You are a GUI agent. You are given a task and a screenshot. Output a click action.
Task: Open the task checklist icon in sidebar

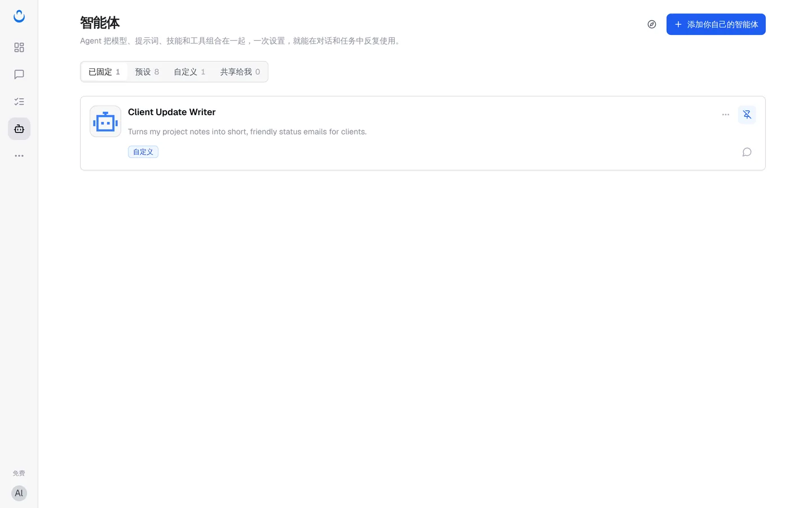pyautogui.click(x=19, y=102)
